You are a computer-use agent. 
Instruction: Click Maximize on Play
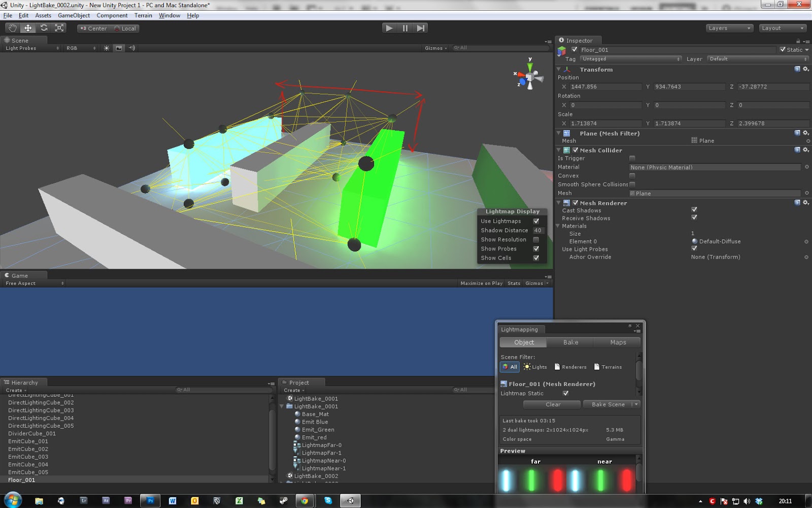pos(481,283)
